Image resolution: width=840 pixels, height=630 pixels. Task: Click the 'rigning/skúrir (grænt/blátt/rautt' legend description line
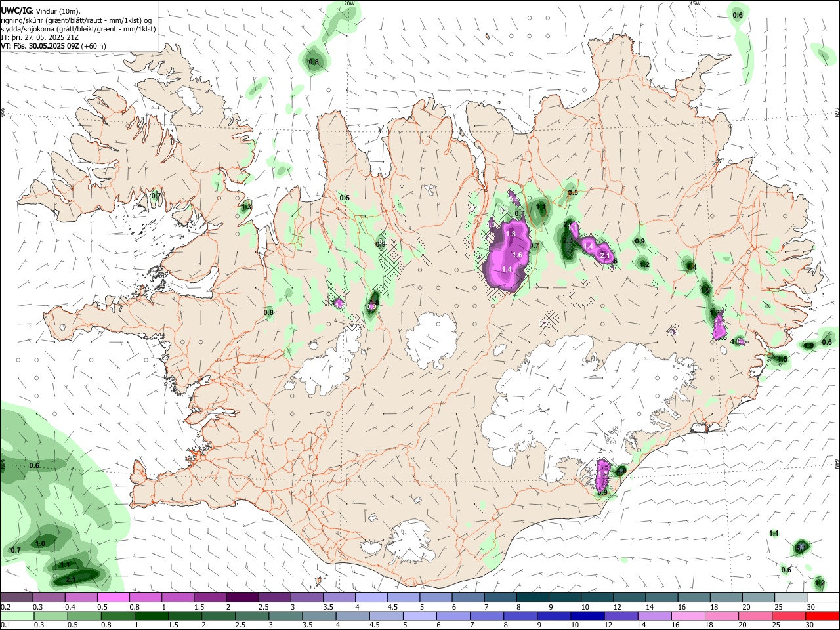pyautogui.click(x=76, y=20)
